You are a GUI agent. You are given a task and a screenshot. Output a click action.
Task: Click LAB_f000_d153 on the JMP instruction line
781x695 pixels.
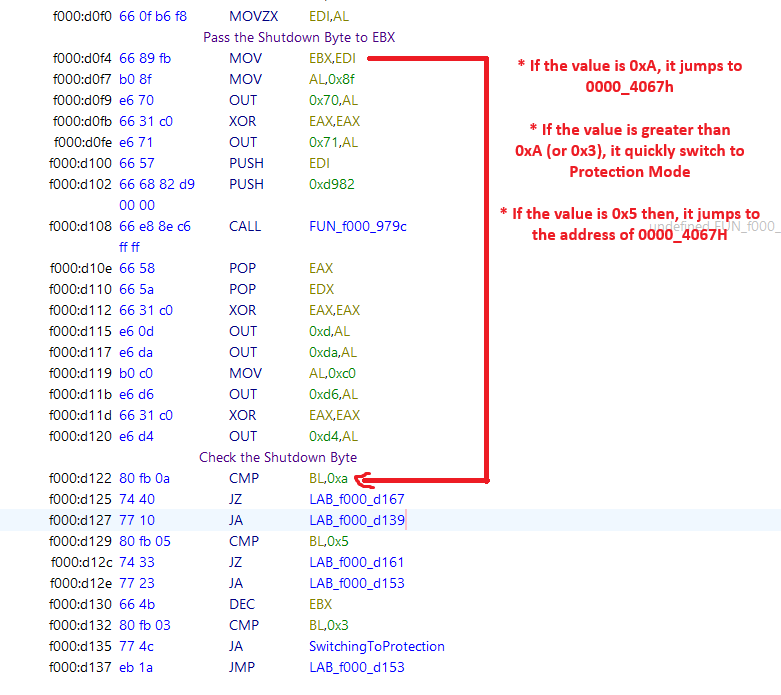coord(357,667)
